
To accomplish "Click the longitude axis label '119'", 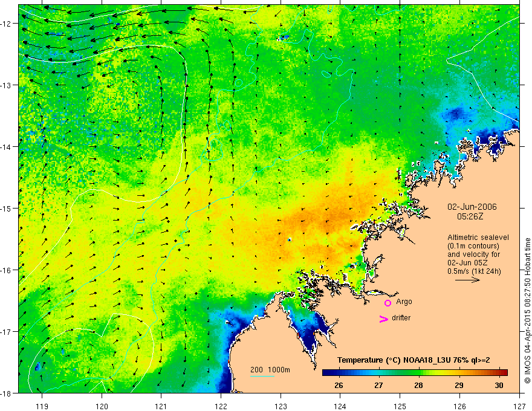I will (42, 406).
